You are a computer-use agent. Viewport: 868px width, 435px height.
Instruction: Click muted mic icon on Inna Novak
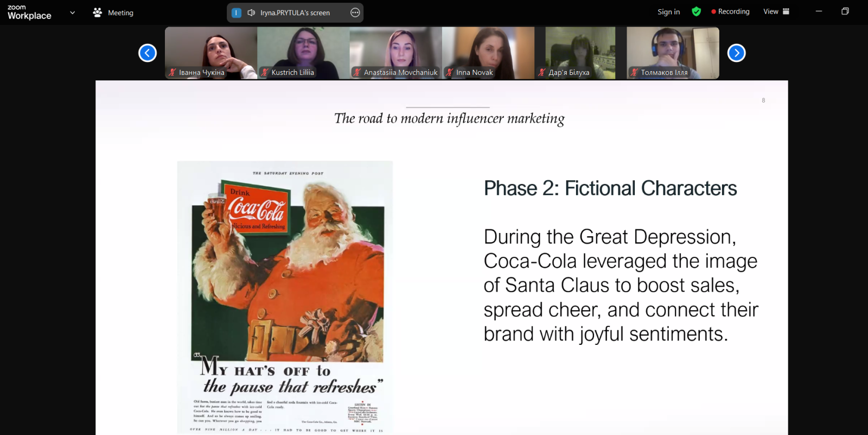[x=449, y=72]
